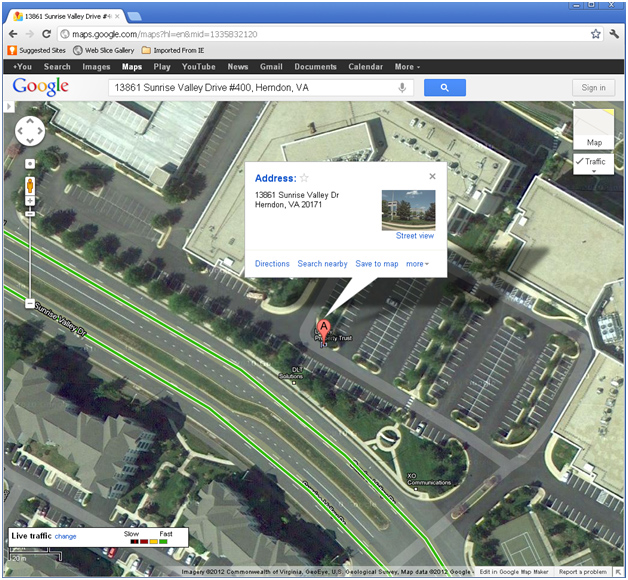Click the map scale bar
Screen dimensions: 628x580
[35, 557]
